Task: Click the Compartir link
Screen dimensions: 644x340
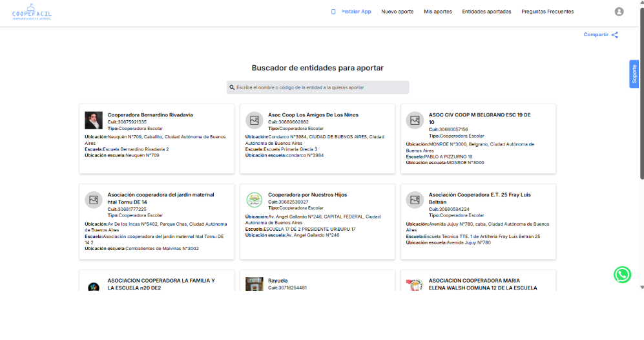Action: 596,35
